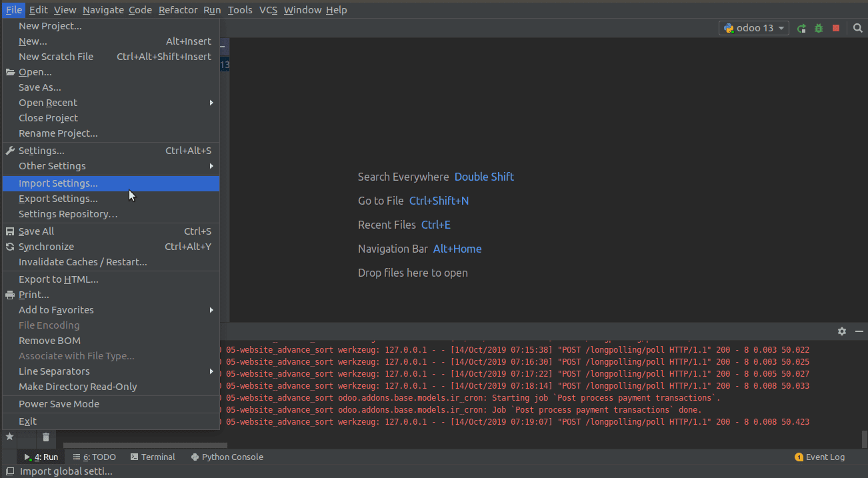Open the VCS menu

click(x=268, y=10)
